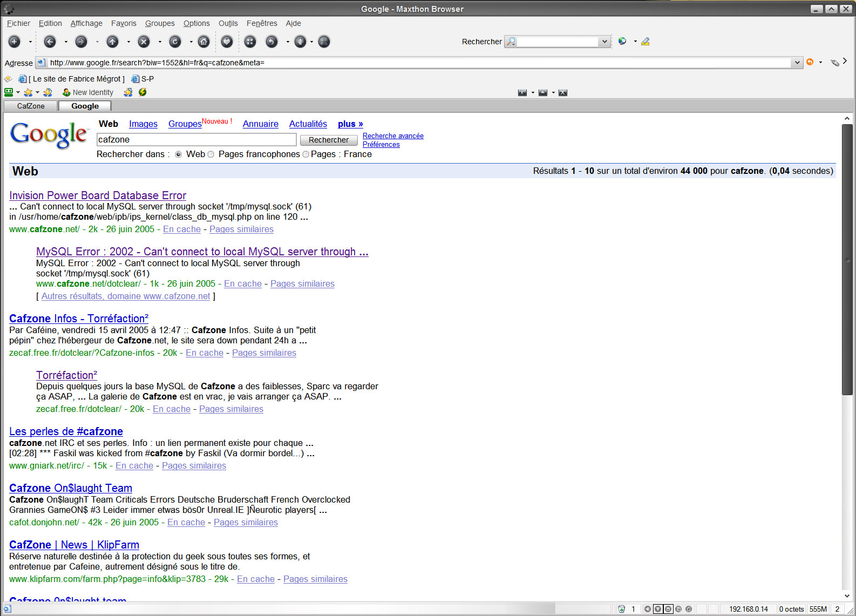
Task: Click the last round status bar icon
Action: [689, 609]
